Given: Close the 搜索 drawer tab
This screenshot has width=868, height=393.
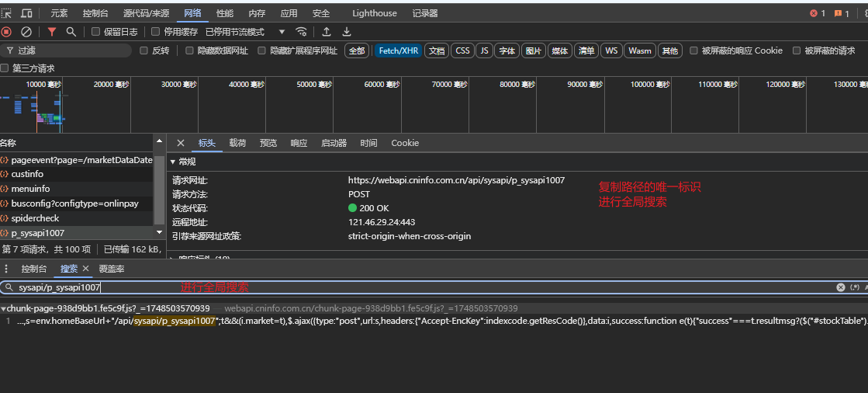Looking at the screenshot, I should (x=86, y=269).
